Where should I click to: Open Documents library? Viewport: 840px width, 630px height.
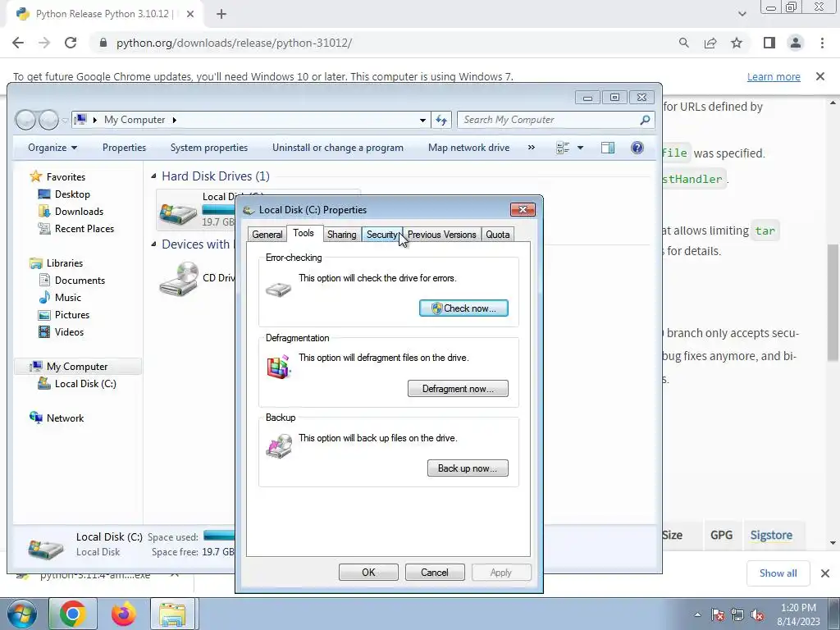(x=80, y=281)
